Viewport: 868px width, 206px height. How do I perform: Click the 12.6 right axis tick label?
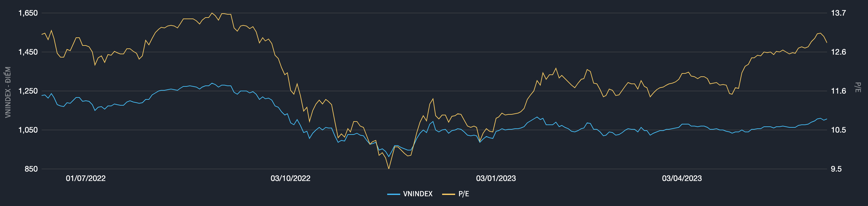[838, 52]
